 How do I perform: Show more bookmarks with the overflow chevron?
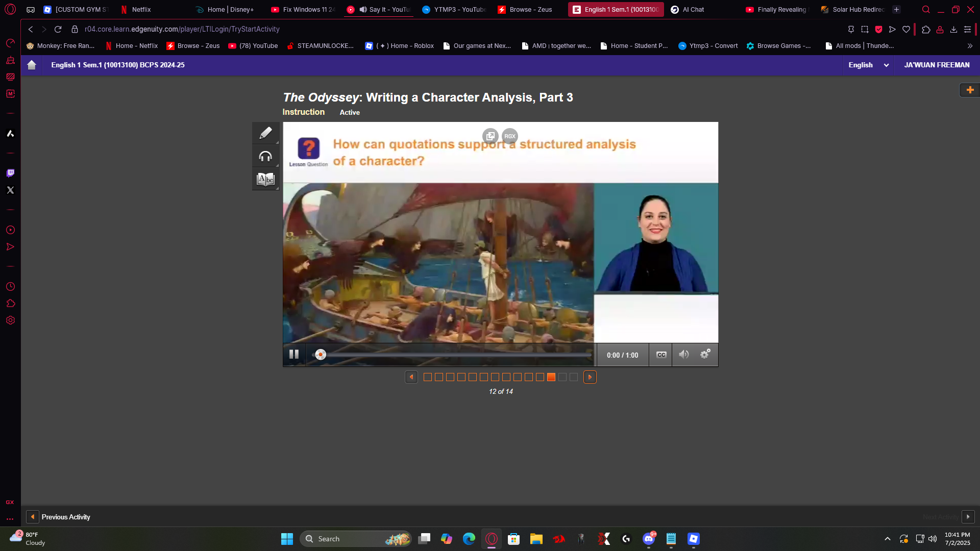[x=970, y=46]
